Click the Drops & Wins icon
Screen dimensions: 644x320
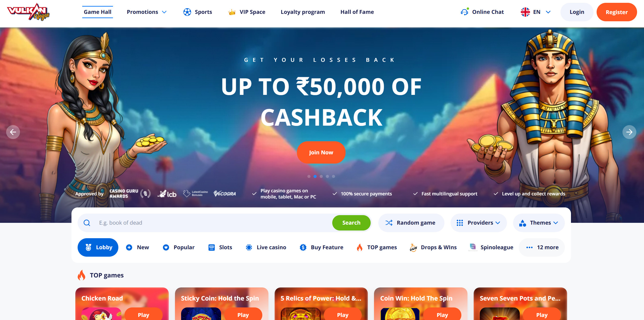(413, 247)
